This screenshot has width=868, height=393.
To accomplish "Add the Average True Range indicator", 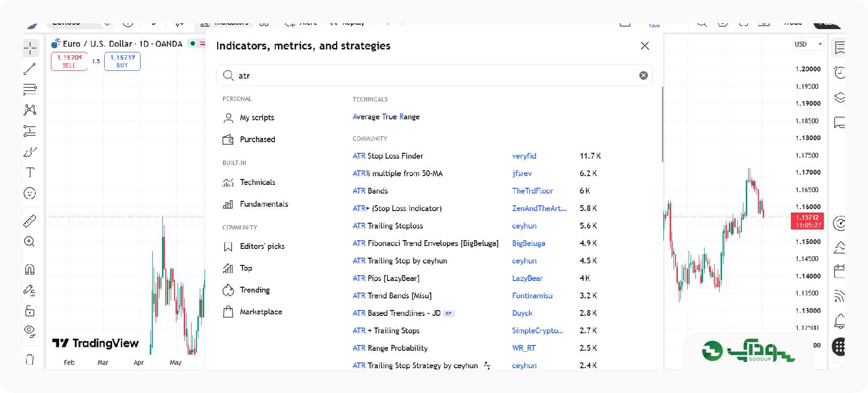I will [x=386, y=116].
